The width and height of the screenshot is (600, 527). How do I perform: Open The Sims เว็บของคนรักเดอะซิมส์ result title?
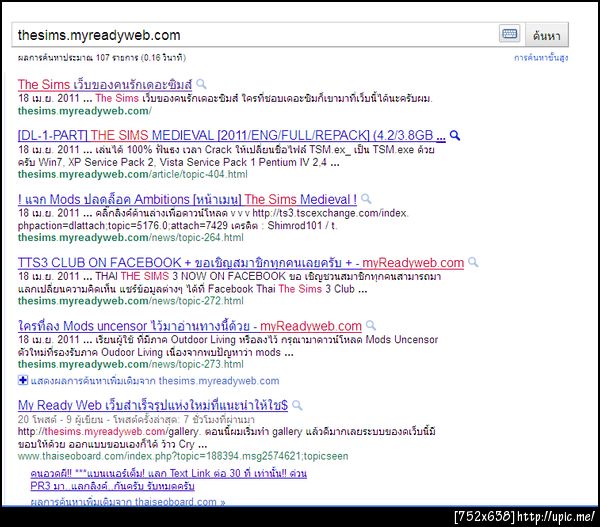[x=105, y=84]
